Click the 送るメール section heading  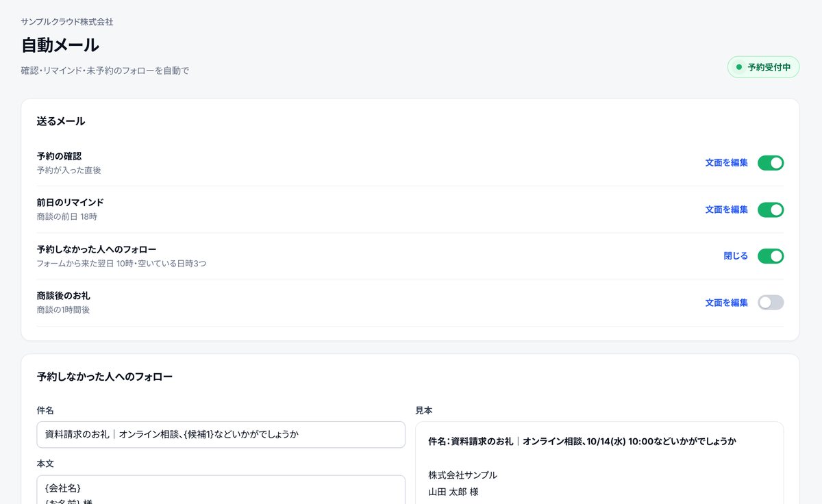coord(61,121)
